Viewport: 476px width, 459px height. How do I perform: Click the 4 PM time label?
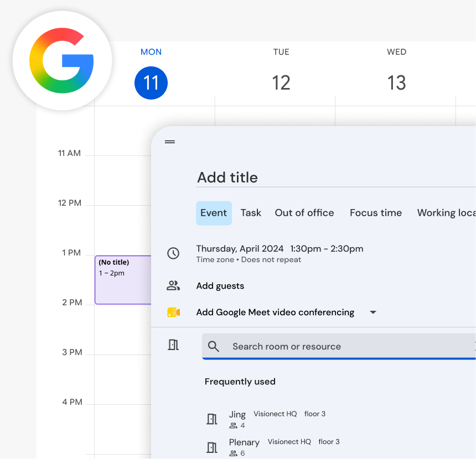coord(72,402)
